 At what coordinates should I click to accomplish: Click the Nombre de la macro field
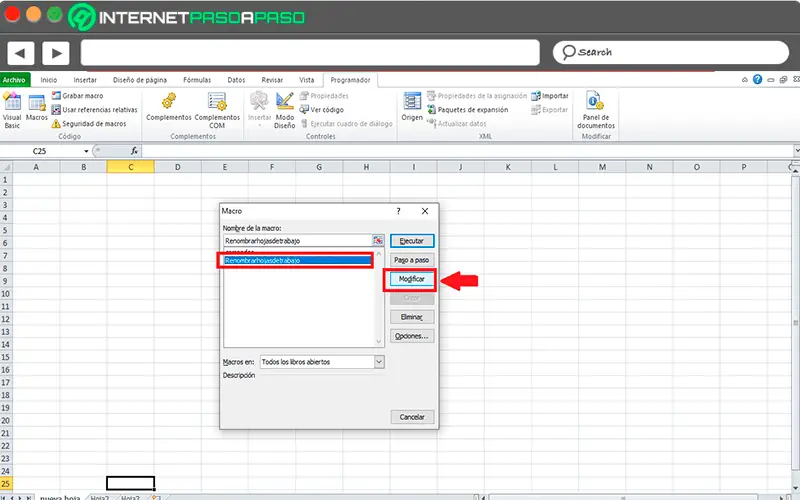297,240
